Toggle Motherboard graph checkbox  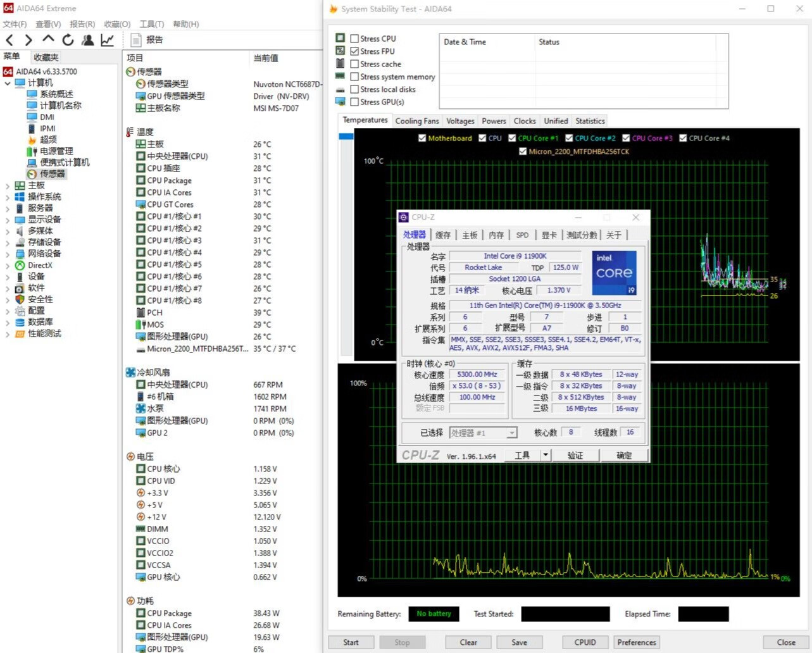tap(422, 138)
